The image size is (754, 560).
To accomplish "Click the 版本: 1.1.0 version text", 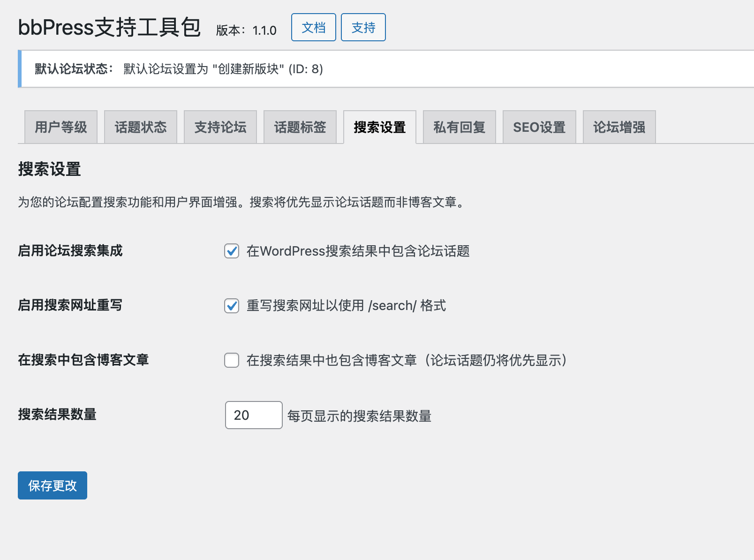I will point(246,30).
